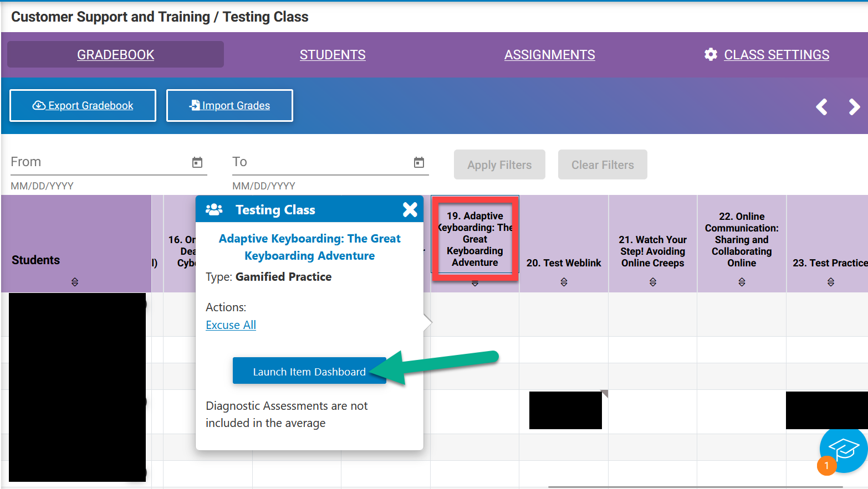Expand sort control under Test Practice column

tap(830, 282)
